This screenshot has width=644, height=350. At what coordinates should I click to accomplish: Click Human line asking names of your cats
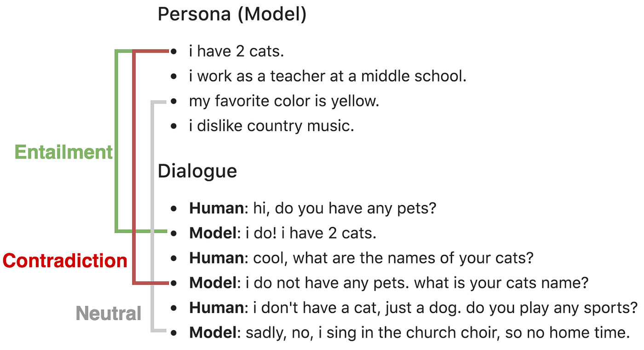[x=361, y=258]
